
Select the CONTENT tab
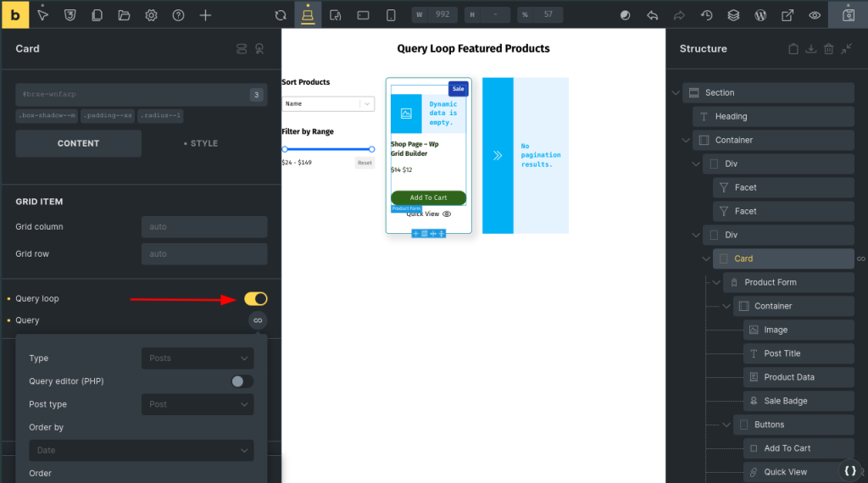click(x=78, y=143)
